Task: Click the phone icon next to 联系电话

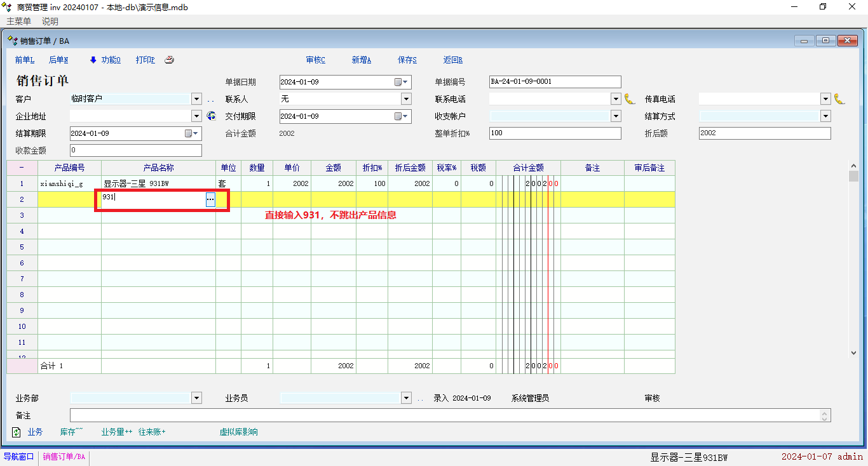Action: pos(629,99)
